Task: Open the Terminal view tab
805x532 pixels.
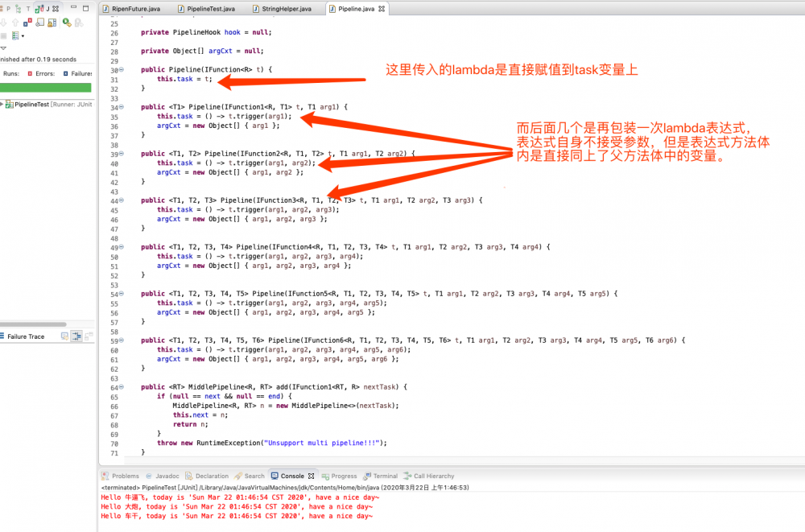Action: point(381,476)
